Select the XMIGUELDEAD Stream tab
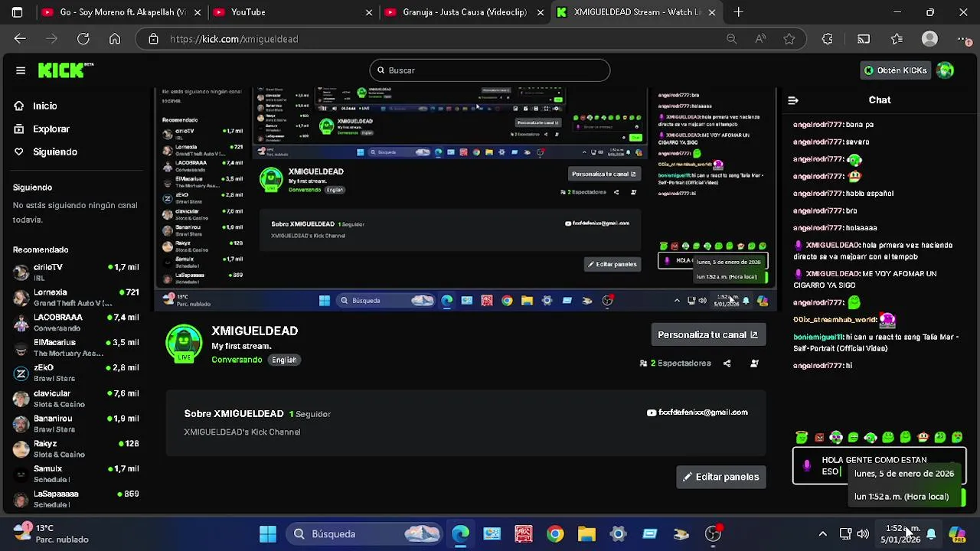 [636, 12]
